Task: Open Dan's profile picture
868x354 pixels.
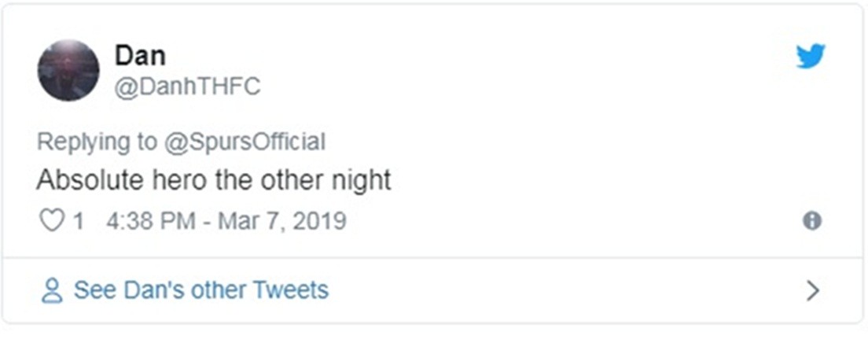Action: pos(68,71)
